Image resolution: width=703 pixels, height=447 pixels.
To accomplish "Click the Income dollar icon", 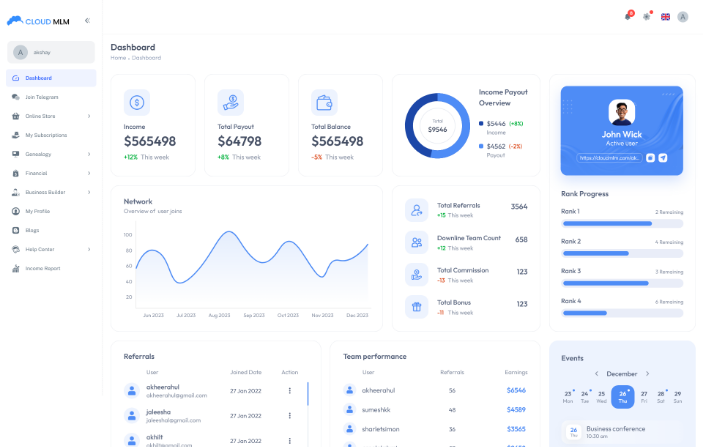I will tap(137, 103).
